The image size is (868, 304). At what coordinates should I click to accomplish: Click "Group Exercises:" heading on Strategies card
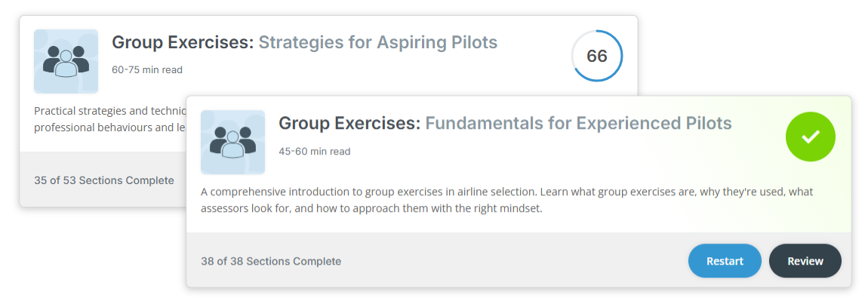183,42
